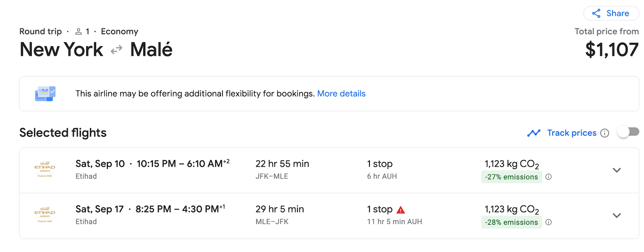The width and height of the screenshot is (644, 252).
Task: Open the Economy cabin selector
Action: click(x=119, y=31)
